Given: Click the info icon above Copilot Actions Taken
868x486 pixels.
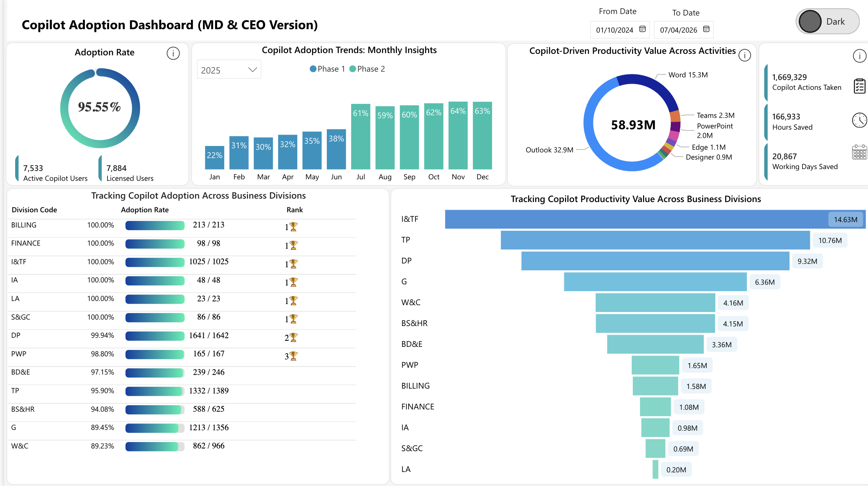Looking at the screenshot, I should point(859,56).
